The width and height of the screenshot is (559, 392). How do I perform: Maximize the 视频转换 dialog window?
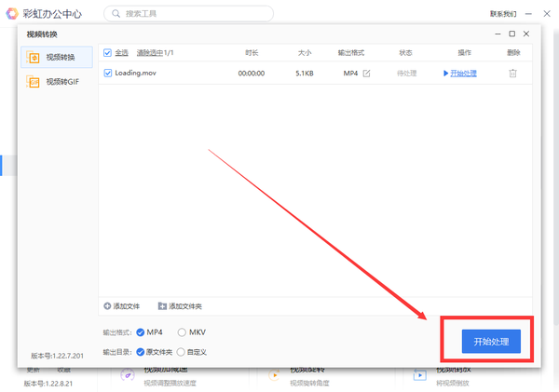[511, 34]
